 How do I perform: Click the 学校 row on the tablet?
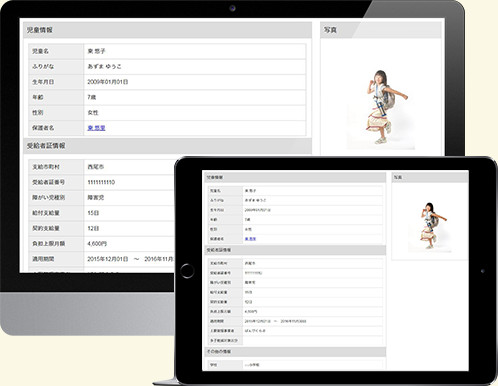pyautogui.click(x=295, y=365)
